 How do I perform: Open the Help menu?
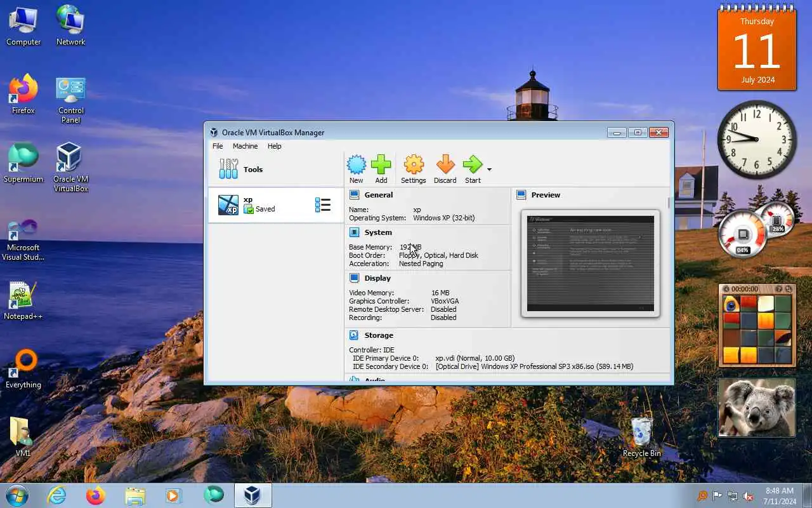pos(274,146)
